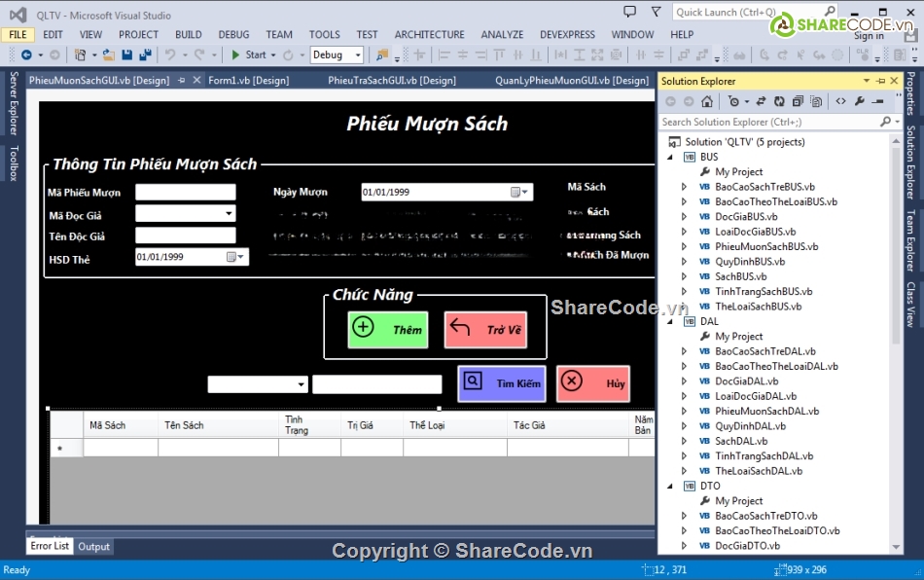The height and width of the screenshot is (580, 924).
Task: Click the Save All toolbar icon
Action: tap(145, 54)
